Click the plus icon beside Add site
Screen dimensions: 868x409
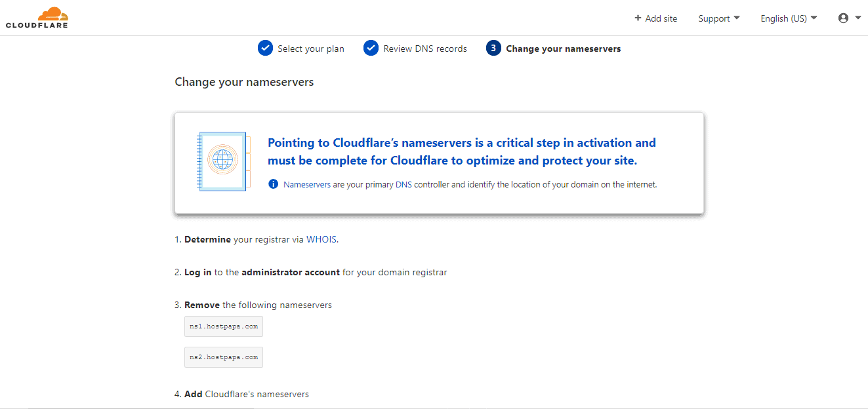[x=638, y=18]
